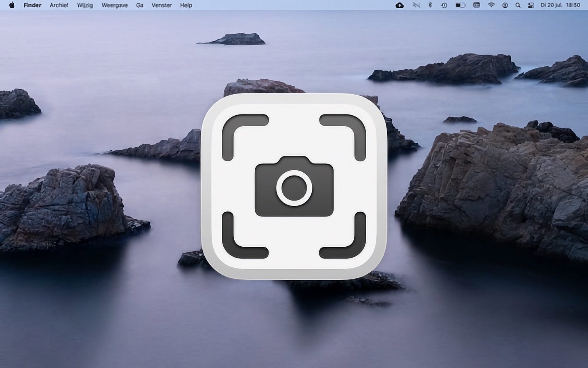Viewport: 588px width, 368px height.
Task: Click the circular menu bar icon right of Wi-Fi
Action: click(x=505, y=5)
